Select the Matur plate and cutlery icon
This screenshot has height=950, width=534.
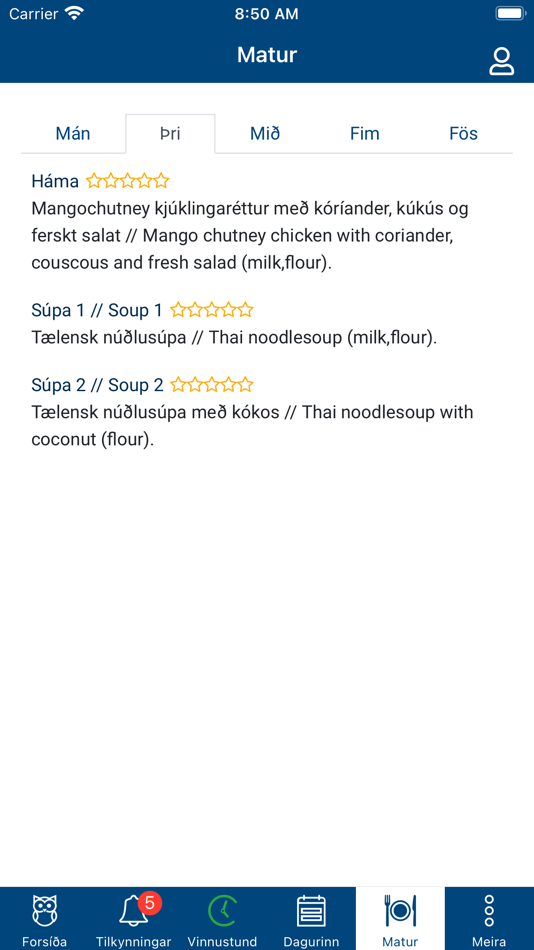(400, 911)
